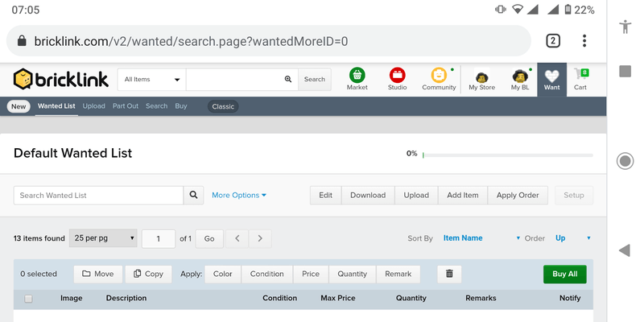Switch to the New toggle pill
Viewport: 644px width, 322px height.
click(19, 106)
